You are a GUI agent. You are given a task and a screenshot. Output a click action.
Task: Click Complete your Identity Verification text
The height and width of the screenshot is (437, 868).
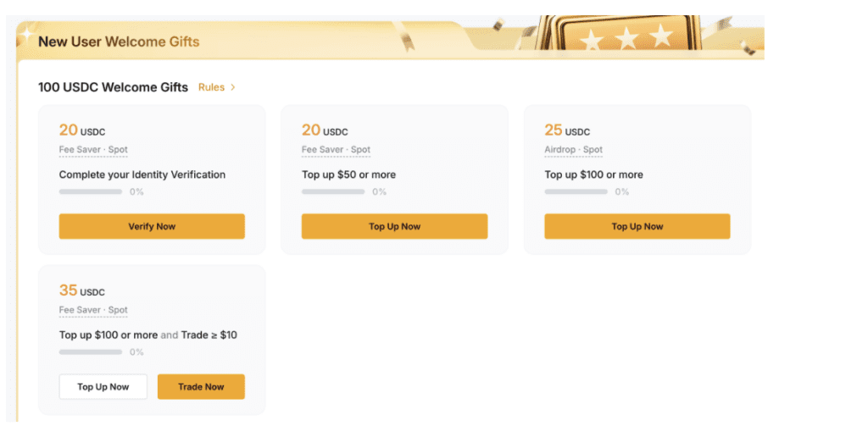click(142, 174)
